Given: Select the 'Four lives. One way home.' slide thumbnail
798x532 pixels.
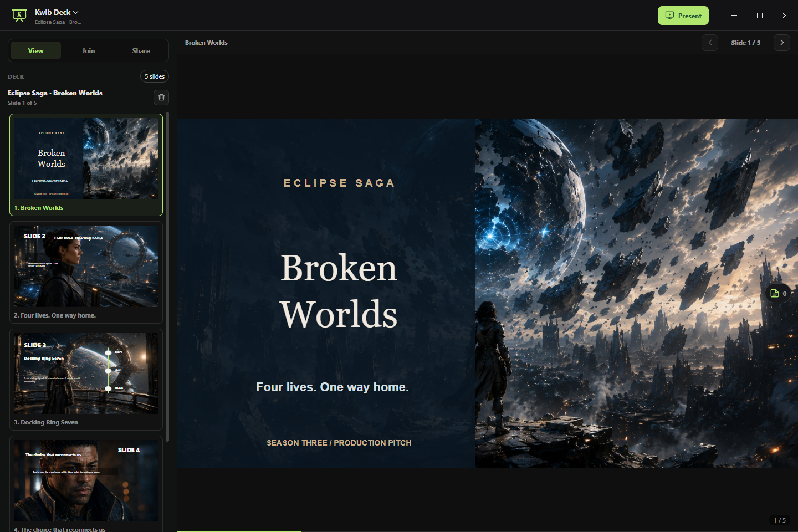Looking at the screenshot, I should (86, 272).
